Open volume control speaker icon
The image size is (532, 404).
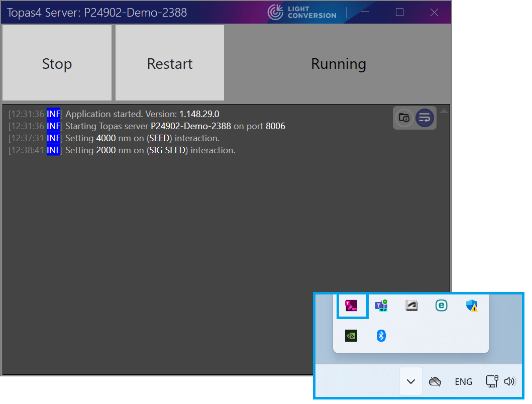click(x=510, y=381)
